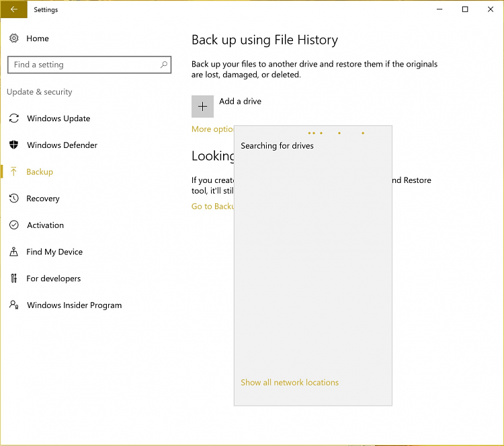This screenshot has width=504, height=446.
Task: Minimize the Settings window
Action: [439, 9]
